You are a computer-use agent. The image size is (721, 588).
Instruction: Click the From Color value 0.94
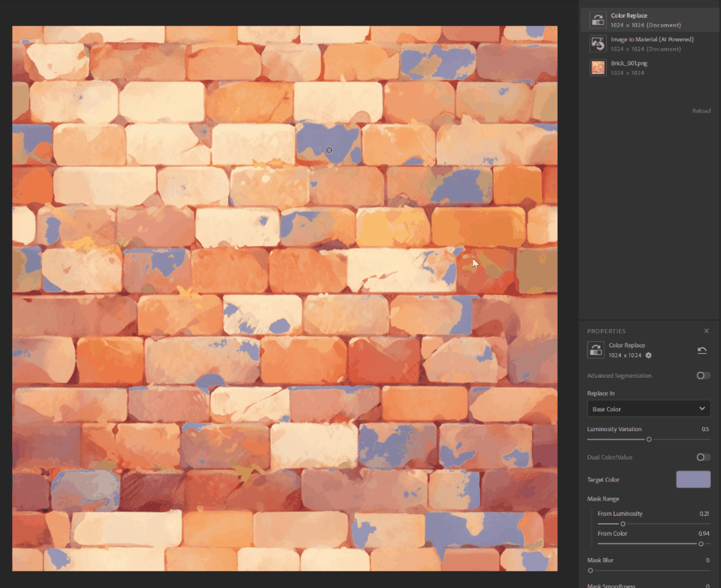(x=704, y=533)
